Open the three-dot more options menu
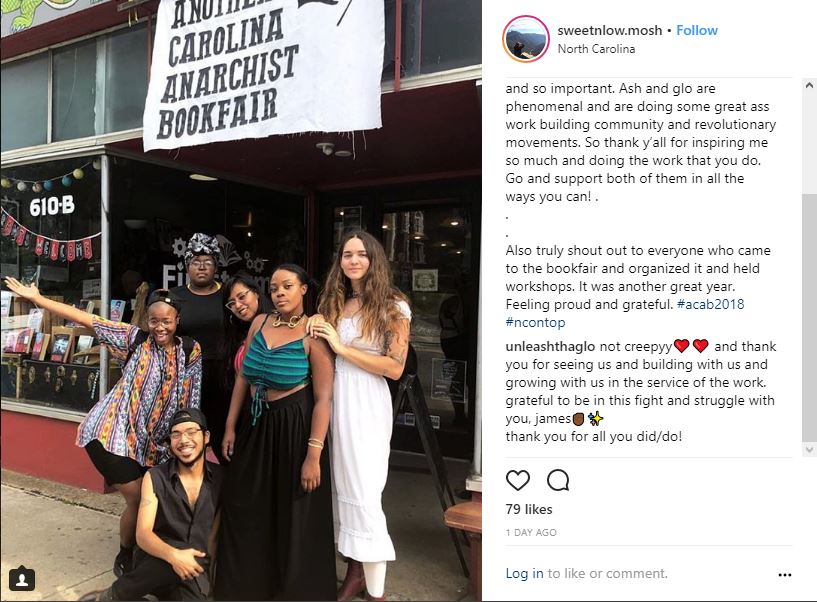Viewport: 817px width, 602px height. [x=785, y=574]
